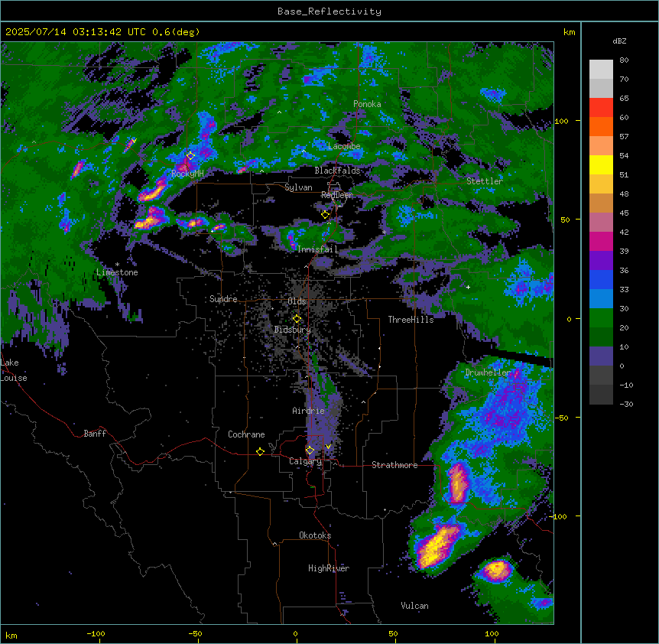Click the Airdrie label

point(308,411)
